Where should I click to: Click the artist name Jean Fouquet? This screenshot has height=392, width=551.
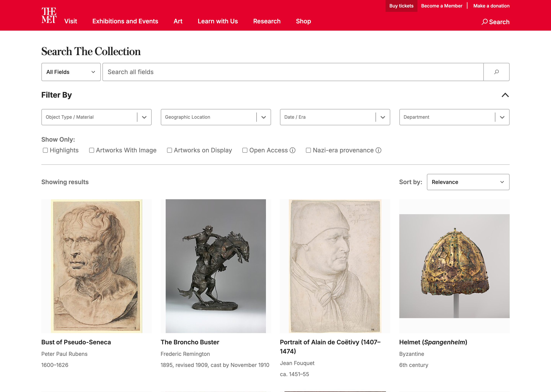(297, 363)
